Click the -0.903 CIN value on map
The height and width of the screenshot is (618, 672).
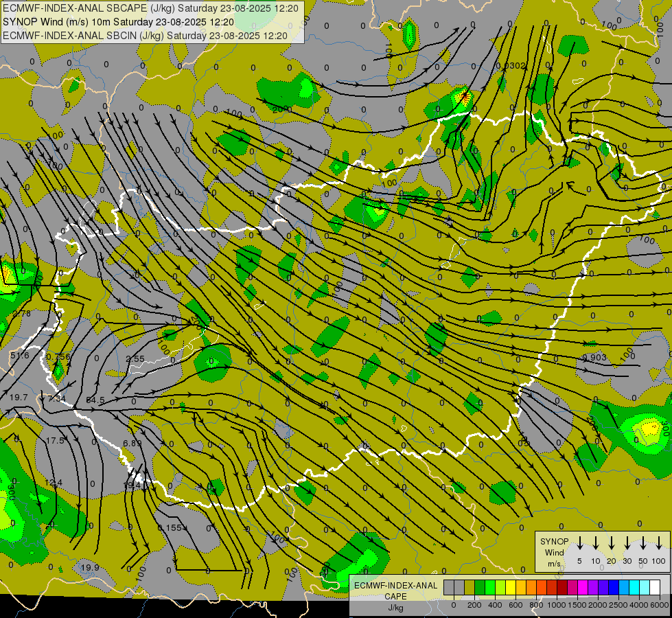[x=594, y=357]
